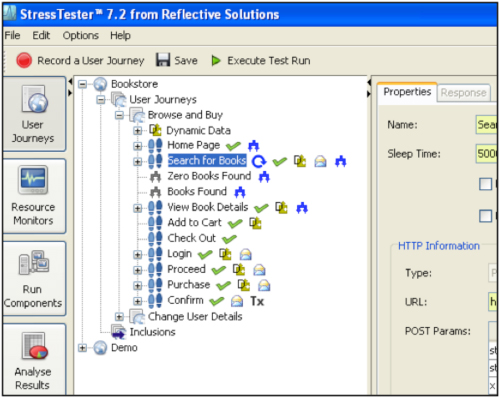Expand the Confirm step

(x=137, y=301)
